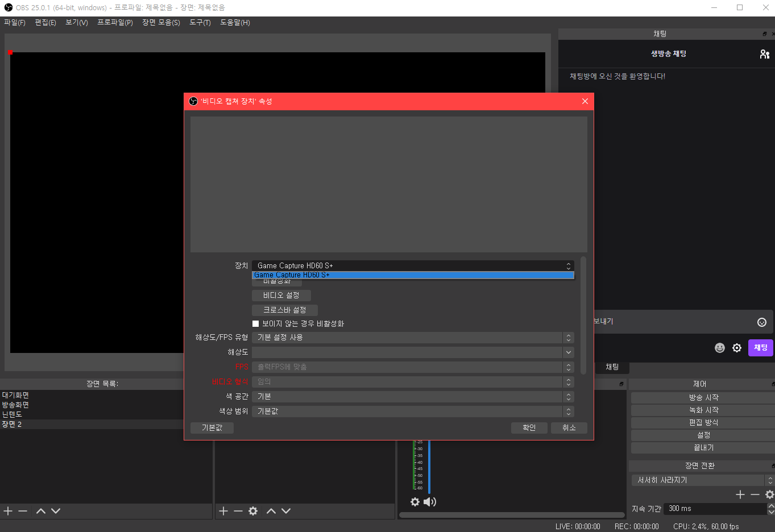Open the Tools (도구) menu
The height and width of the screenshot is (532, 775).
point(200,23)
